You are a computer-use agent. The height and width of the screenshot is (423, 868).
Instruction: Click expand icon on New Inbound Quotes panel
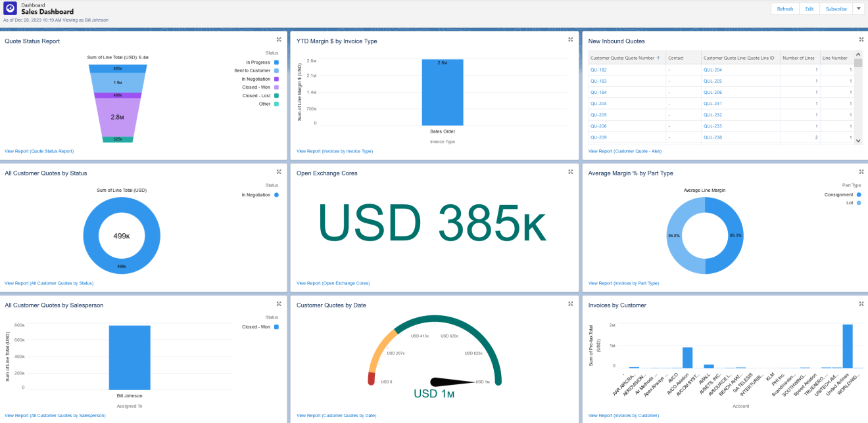tap(860, 39)
